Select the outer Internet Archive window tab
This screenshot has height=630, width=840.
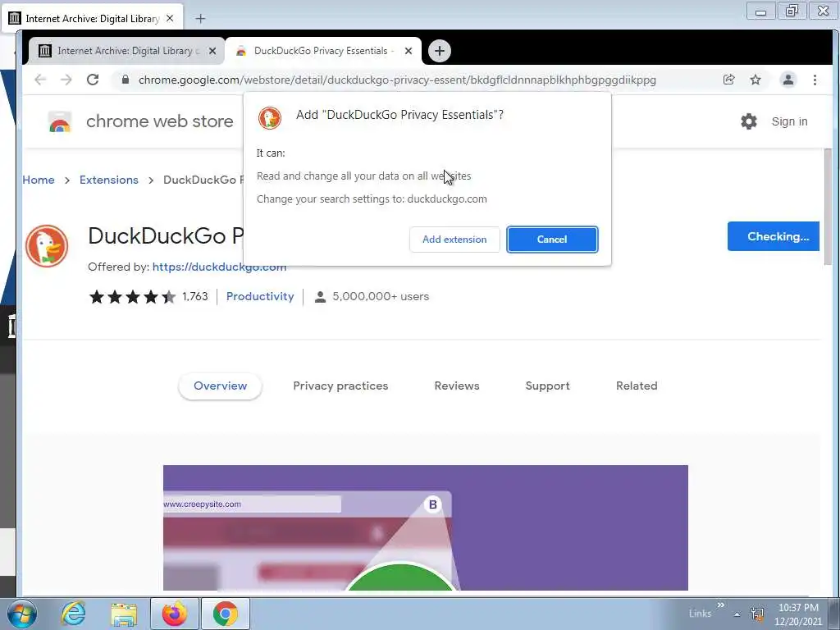(x=92, y=18)
